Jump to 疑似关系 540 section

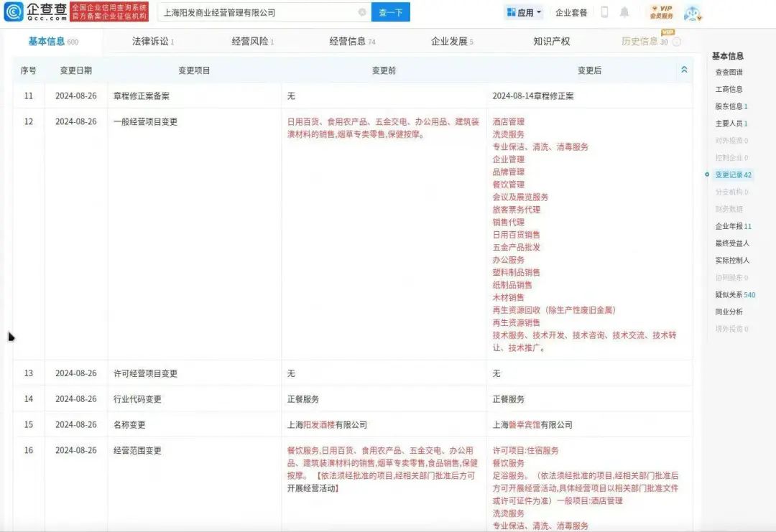[735, 294]
